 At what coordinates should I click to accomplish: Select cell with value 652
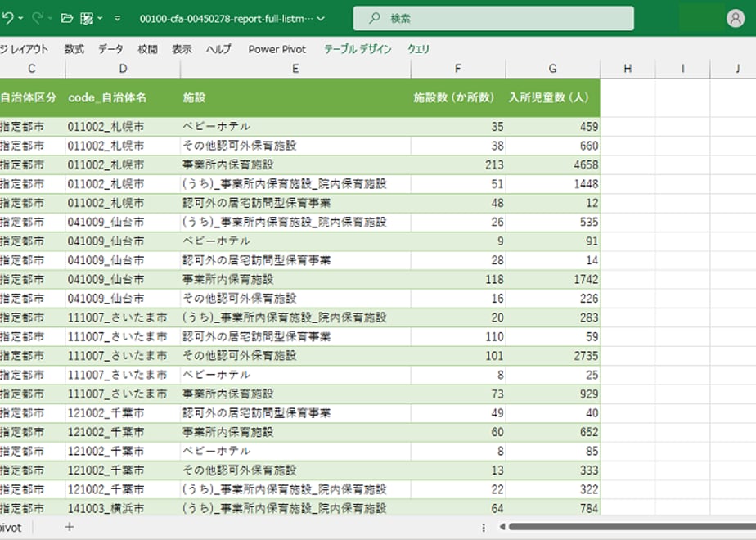[552, 432]
